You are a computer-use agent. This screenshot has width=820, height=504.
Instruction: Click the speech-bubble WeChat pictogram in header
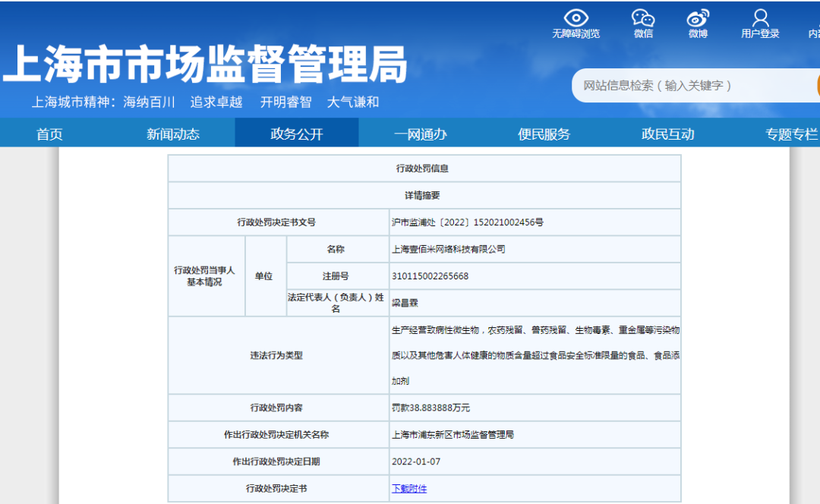[x=643, y=17]
